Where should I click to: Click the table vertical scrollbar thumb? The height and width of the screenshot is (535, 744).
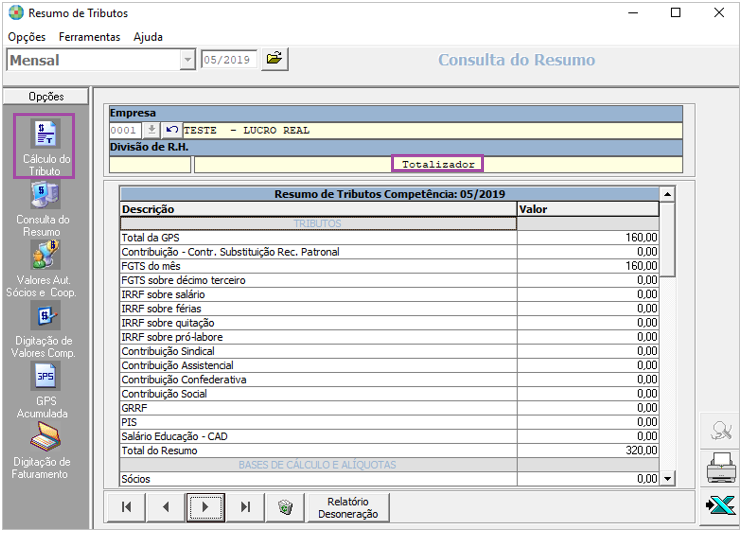pos(667,240)
